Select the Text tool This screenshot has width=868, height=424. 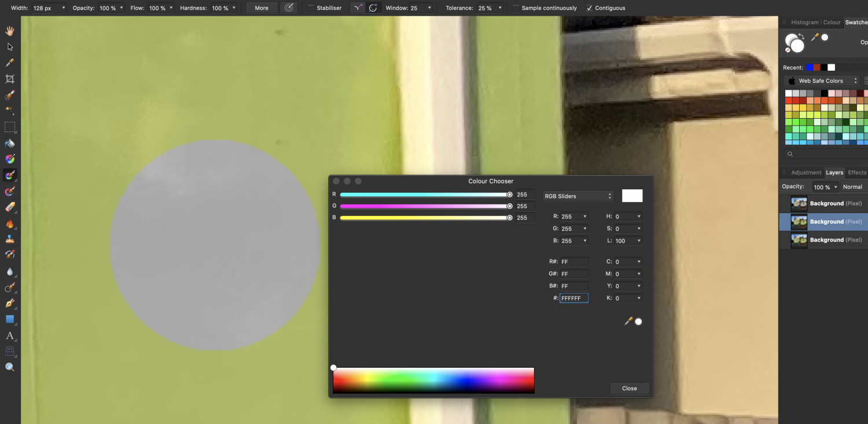pos(9,336)
